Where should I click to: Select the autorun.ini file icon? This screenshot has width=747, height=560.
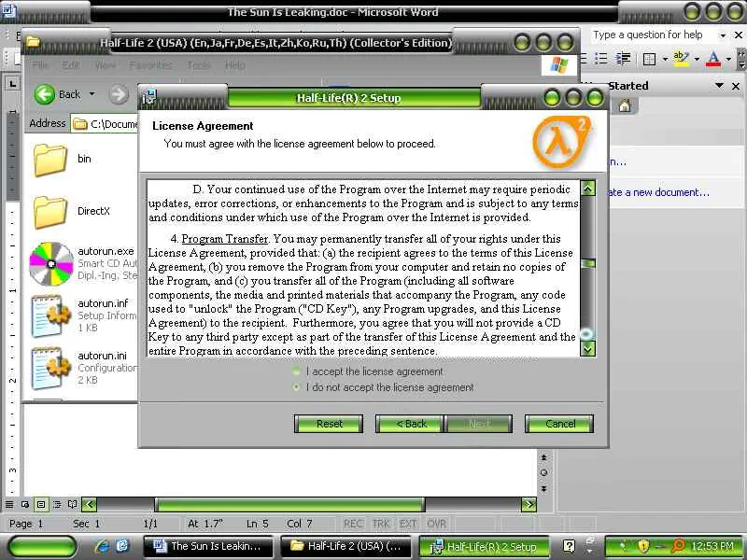[x=49, y=368]
